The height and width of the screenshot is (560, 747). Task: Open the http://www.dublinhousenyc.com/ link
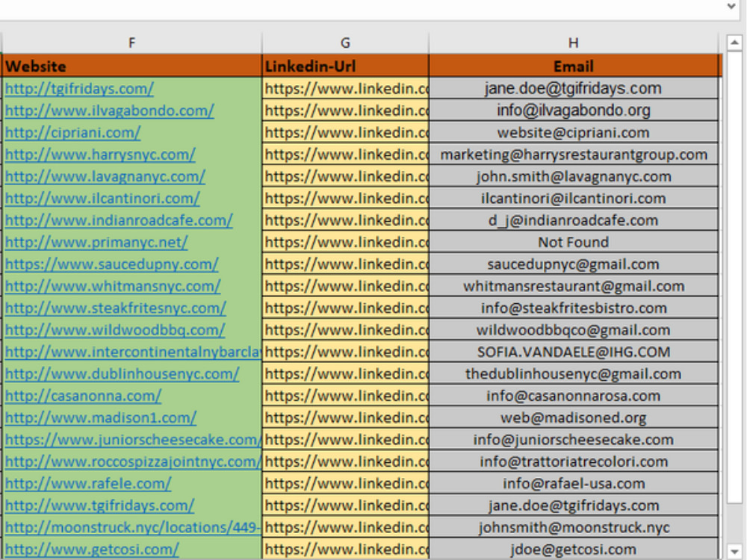(x=122, y=373)
